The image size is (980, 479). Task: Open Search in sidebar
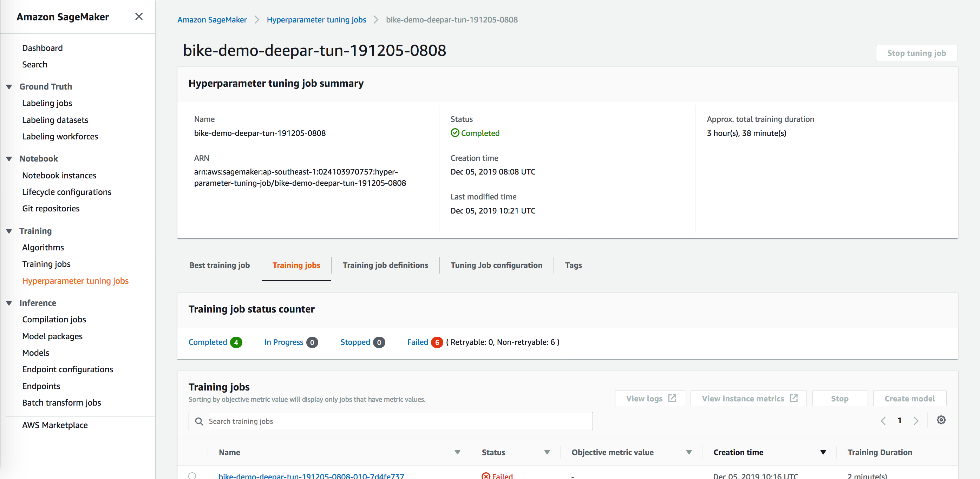coord(35,64)
